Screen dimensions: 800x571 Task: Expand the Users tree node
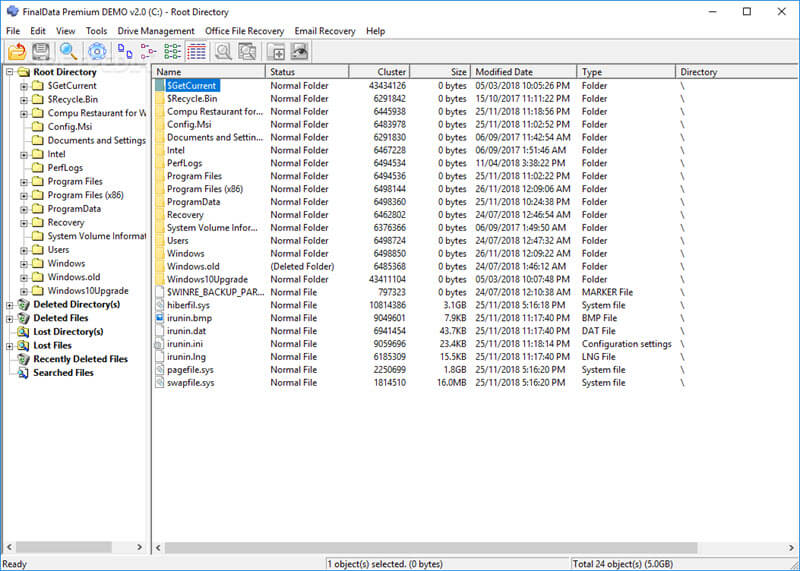tap(23, 250)
